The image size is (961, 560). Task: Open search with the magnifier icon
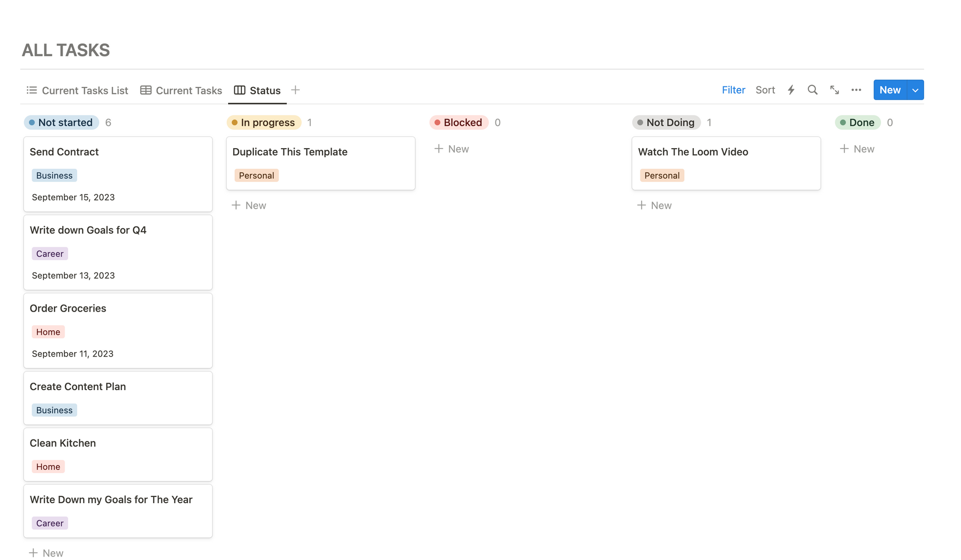pyautogui.click(x=812, y=90)
